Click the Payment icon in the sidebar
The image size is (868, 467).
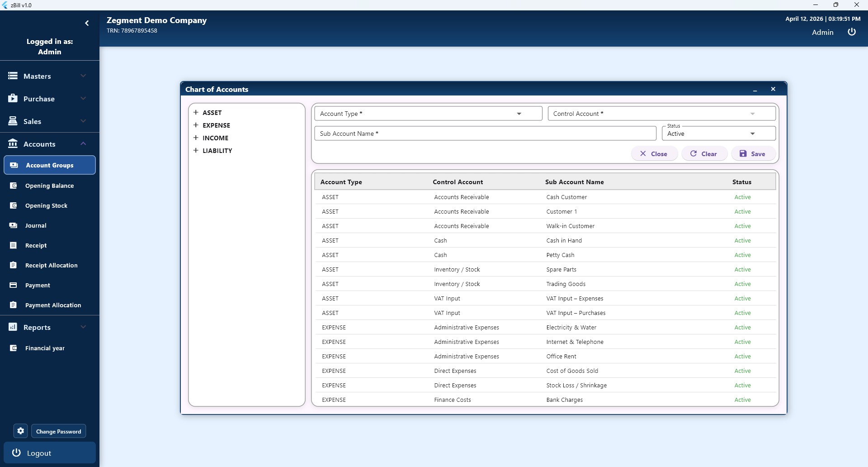coord(14,285)
